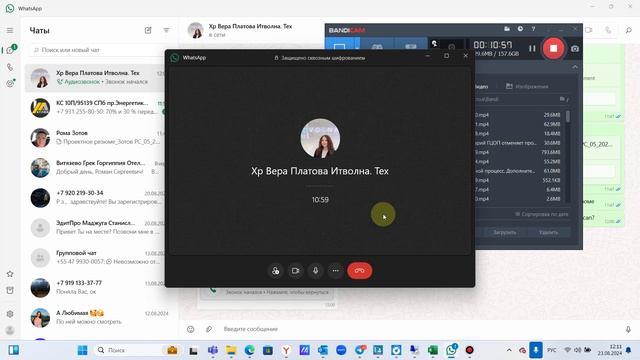Click 'Звонок начался • Нажмите, чтобы вернуться' banner

tap(268, 292)
